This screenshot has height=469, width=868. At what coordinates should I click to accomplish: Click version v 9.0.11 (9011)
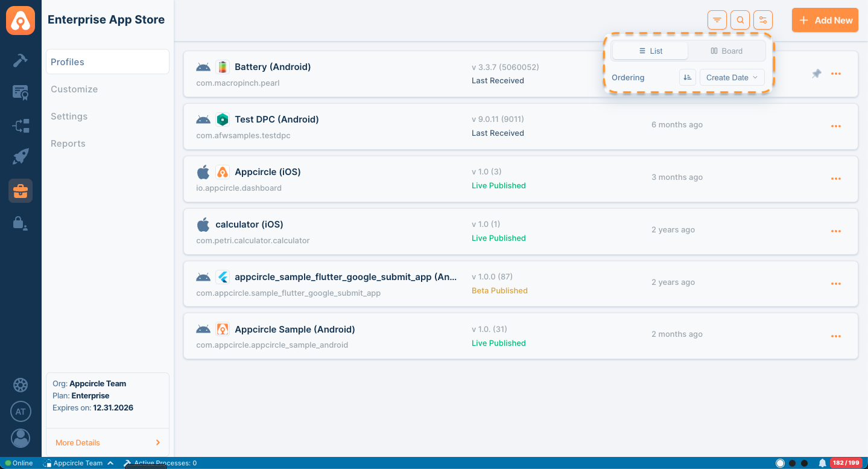498,120
